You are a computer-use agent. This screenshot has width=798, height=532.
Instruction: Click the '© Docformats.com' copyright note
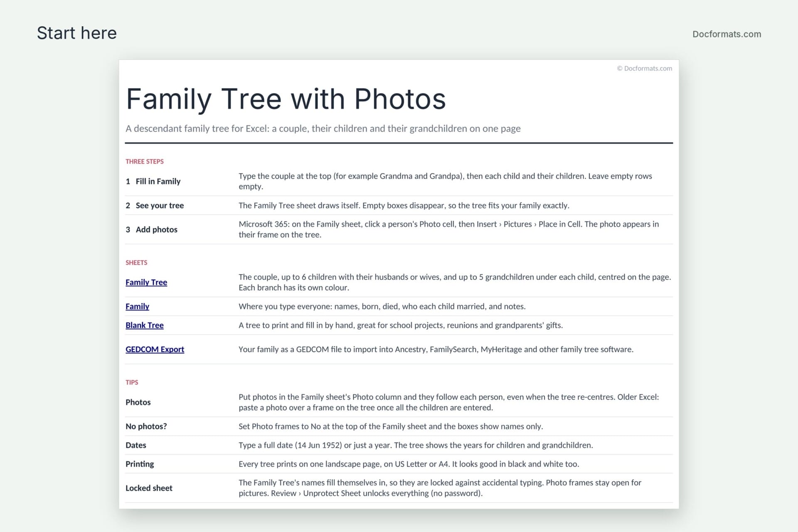coord(644,68)
